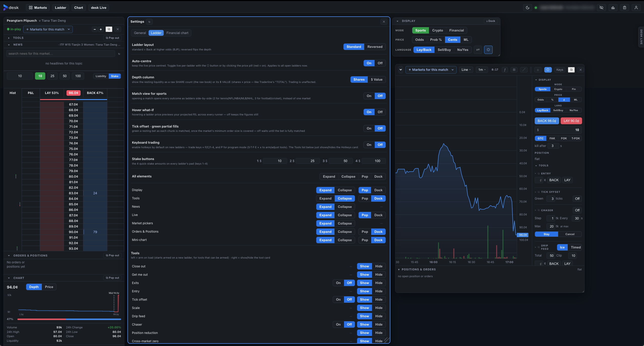The image size is (644, 346).
Task: Turn the Chaser tool arm On in Settings
Action: [x=338, y=324]
